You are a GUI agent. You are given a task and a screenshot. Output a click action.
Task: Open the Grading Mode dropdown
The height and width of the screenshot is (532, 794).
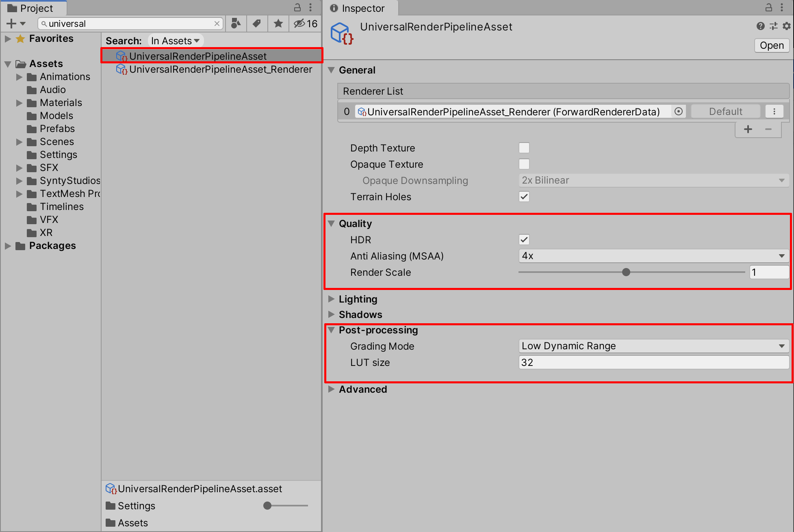click(653, 346)
